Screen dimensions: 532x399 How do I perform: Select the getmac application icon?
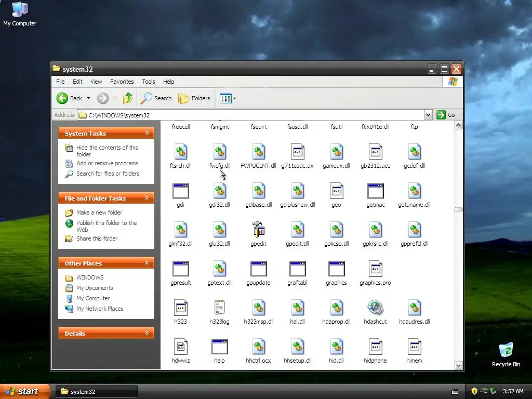click(x=375, y=191)
